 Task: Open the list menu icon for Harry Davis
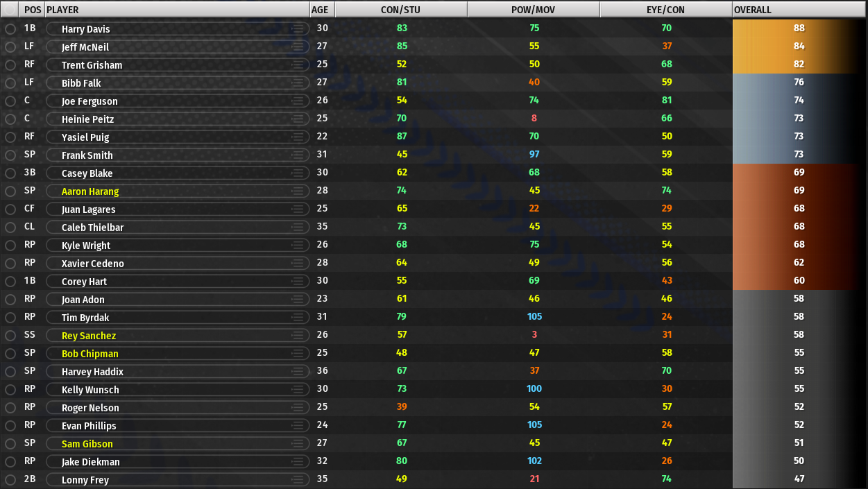[298, 28]
